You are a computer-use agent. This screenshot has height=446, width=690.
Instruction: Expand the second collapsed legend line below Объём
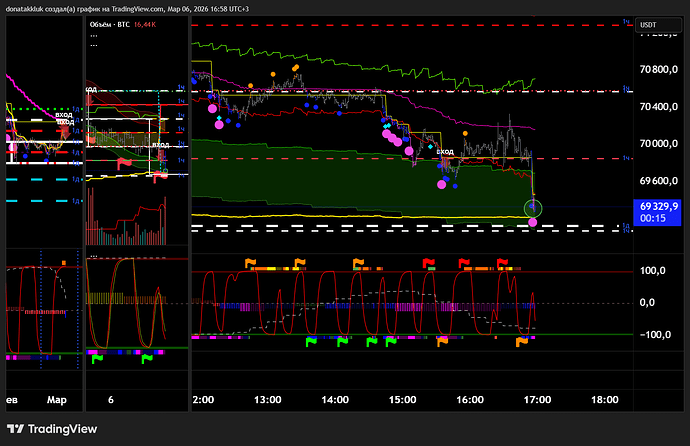coord(94,44)
